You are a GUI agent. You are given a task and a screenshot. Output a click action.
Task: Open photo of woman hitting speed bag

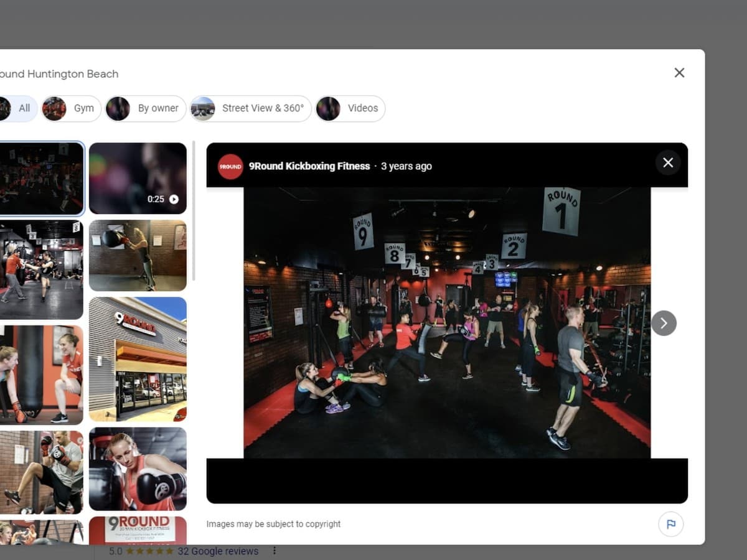pyautogui.click(x=138, y=255)
